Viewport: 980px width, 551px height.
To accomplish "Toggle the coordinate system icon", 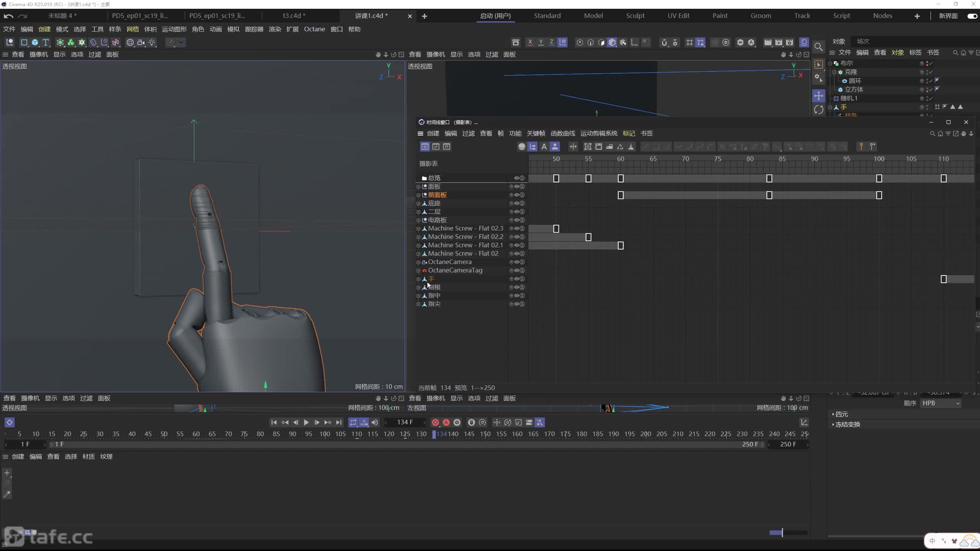I will pyautogui.click(x=563, y=43).
